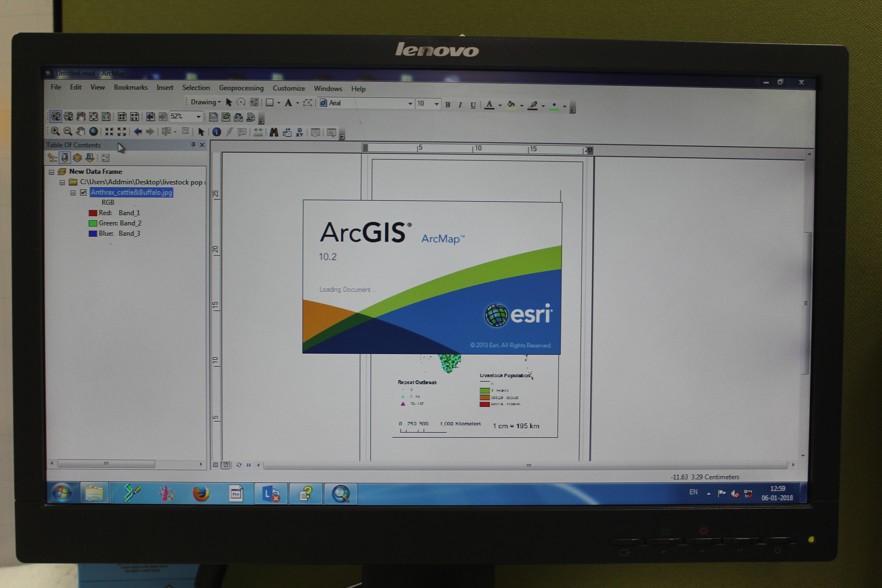
Task: Click layout Zoom to 100% icon
Action: (x=106, y=116)
